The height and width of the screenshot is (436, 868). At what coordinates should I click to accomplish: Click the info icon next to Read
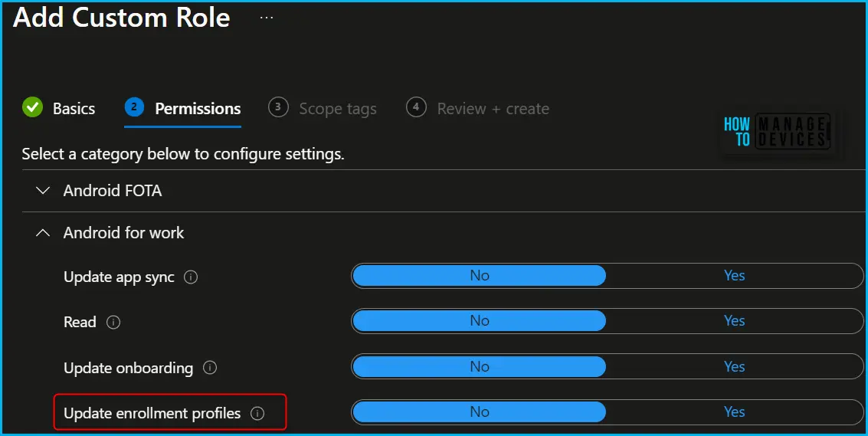(113, 322)
